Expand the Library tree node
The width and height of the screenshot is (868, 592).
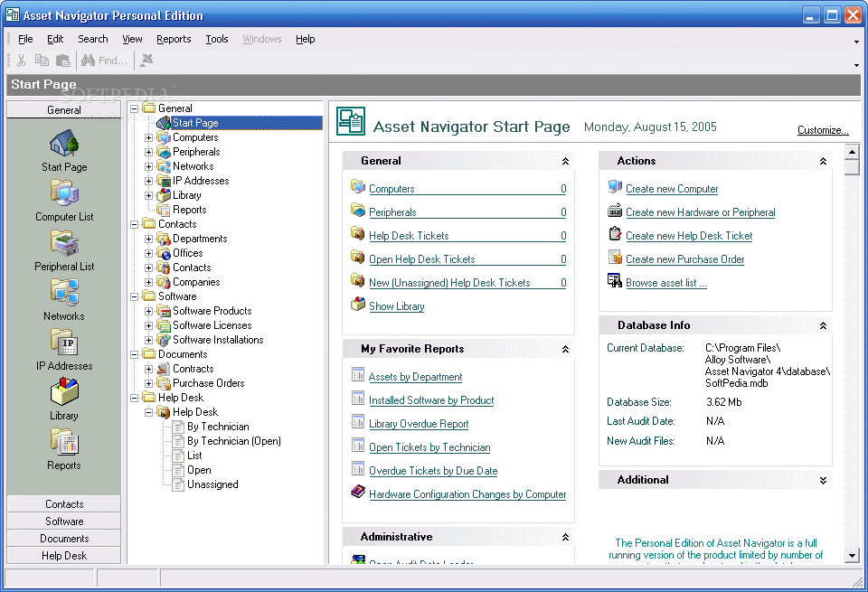pos(148,195)
